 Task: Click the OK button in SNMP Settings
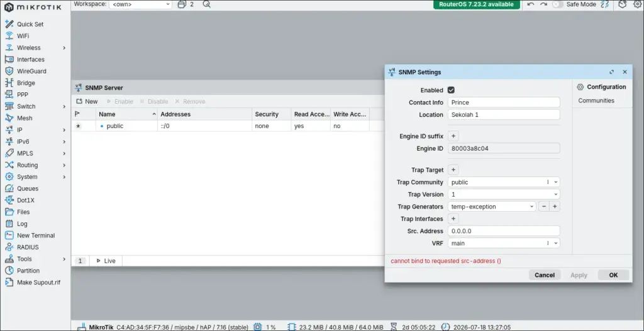coord(613,275)
